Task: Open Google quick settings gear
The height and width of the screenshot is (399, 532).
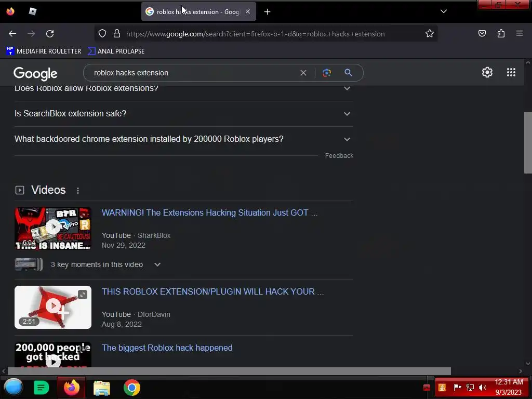Action: 487,72
